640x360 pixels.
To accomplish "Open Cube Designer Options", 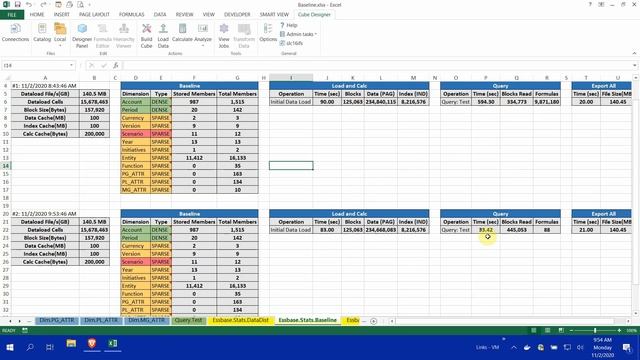I will click(x=268, y=33).
